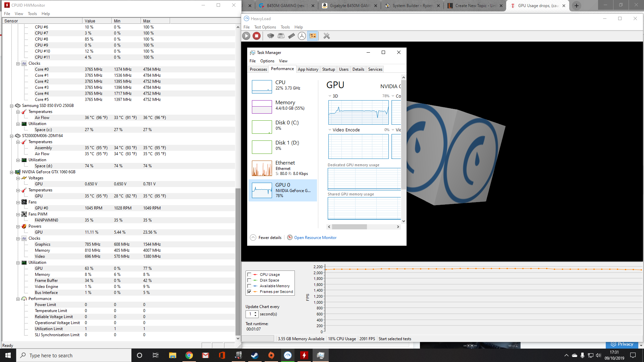The height and width of the screenshot is (362, 644).
Task: Show hidden system tray icons
Action: pyautogui.click(x=567, y=355)
